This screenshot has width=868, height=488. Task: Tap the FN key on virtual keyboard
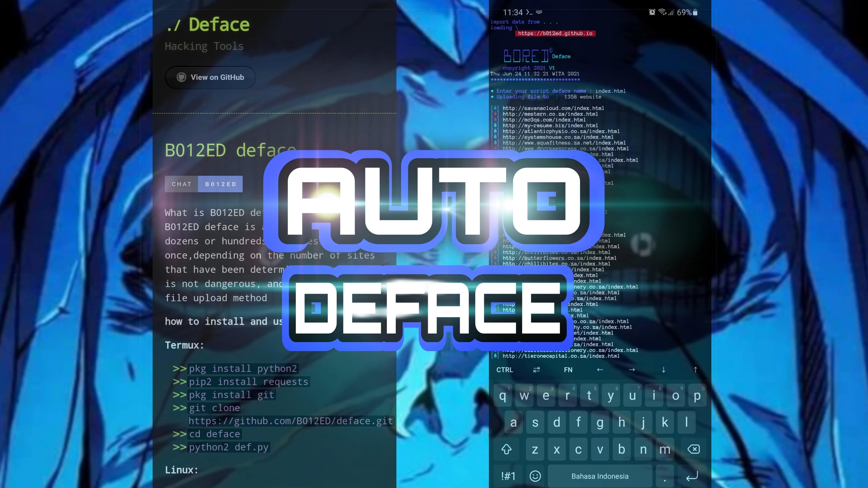pyautogui.click(x=567, y=369)
